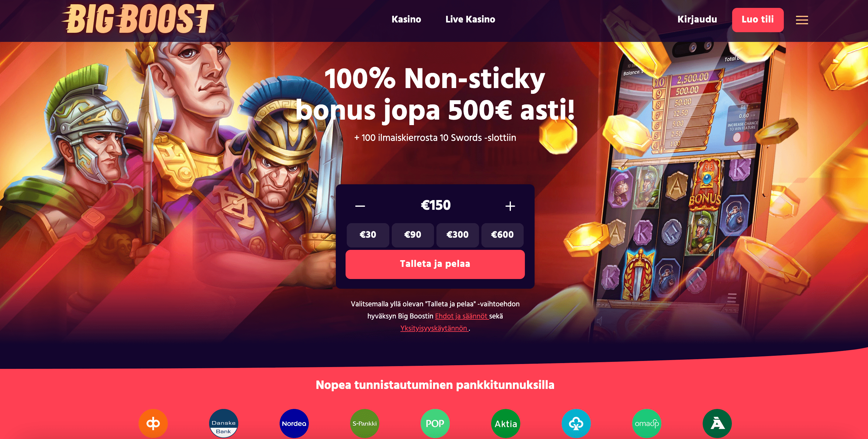Open the Live Kasino menu item

(470, 19)
